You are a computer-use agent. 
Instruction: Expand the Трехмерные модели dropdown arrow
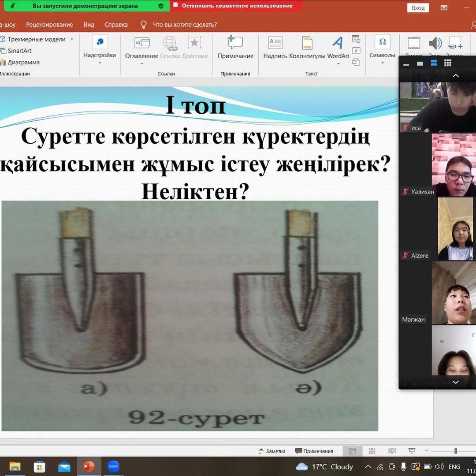tap(72, 39)
